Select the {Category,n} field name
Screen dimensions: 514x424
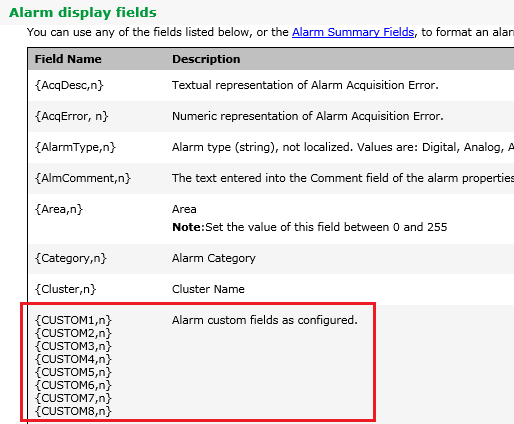tap(71, 258)
